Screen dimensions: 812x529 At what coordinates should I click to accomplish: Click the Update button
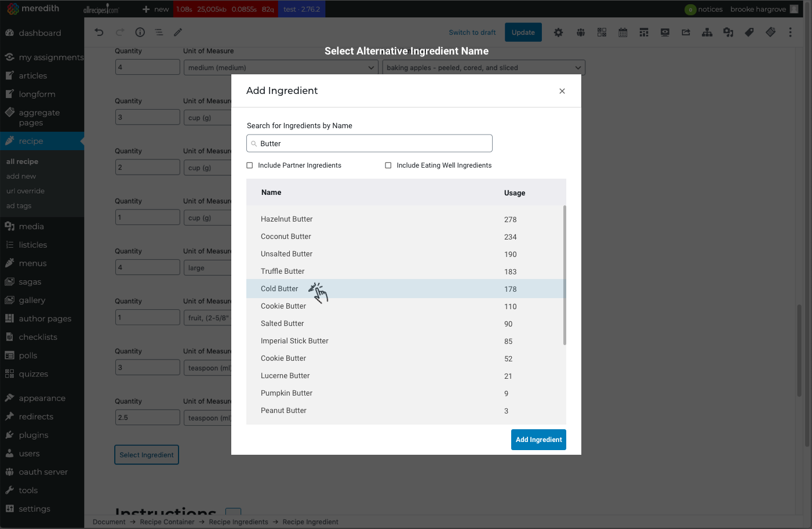[523, 32]
